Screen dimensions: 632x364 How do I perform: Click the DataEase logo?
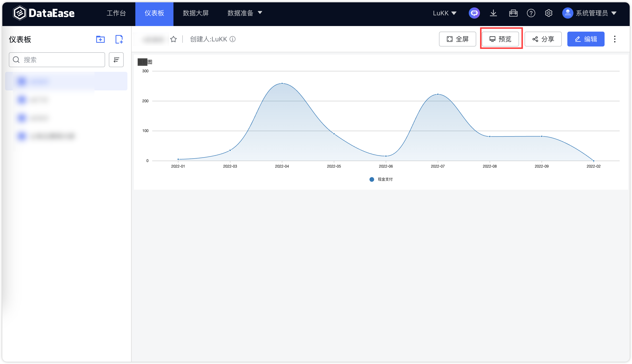tap(44, 13)
